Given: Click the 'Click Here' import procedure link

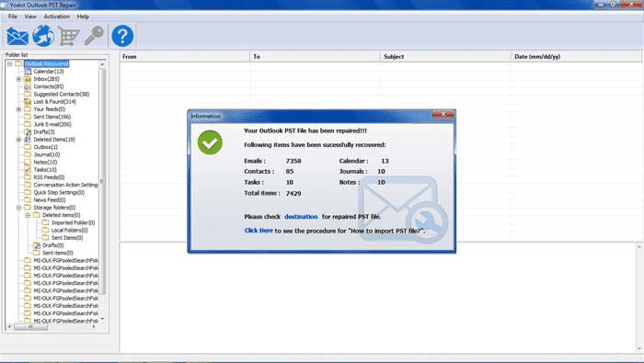Looking at the screenshot, I should tap(259, 231).
